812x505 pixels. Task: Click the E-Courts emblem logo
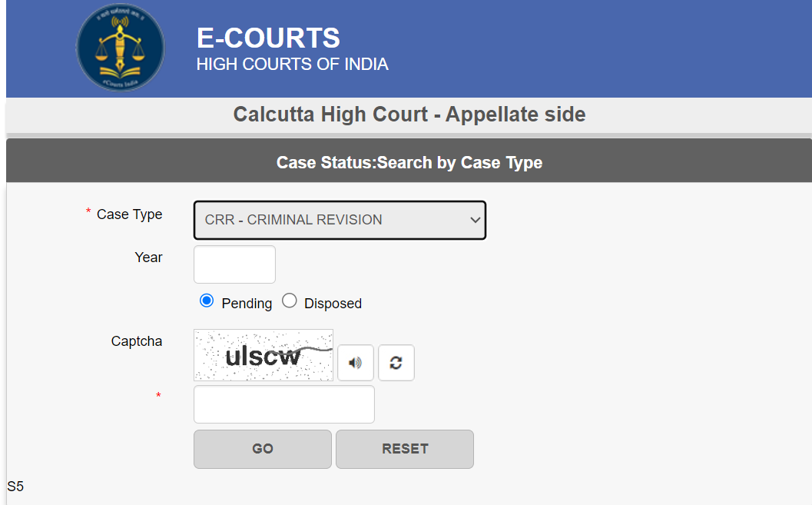121,48
